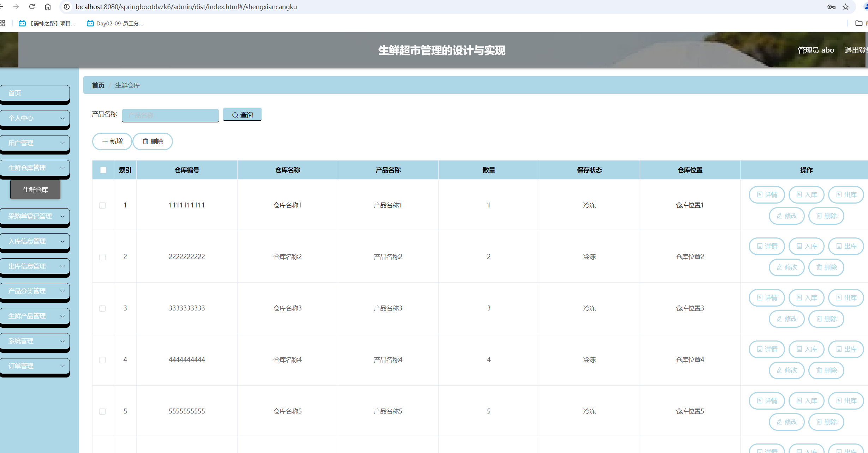Check the checkbox for row 1111111111
868x453 pixels.
pyautogui.click(x=102, y=205)
